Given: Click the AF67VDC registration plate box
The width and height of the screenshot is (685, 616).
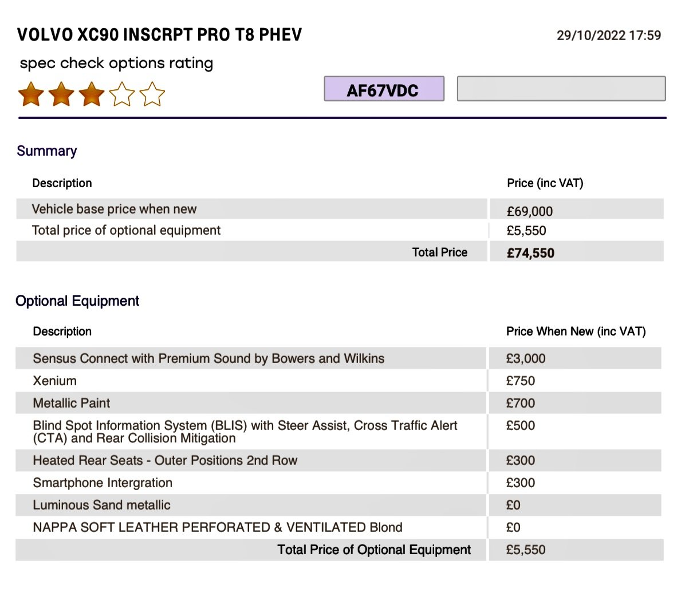Looking at the screenshot, I should [384, 89].
